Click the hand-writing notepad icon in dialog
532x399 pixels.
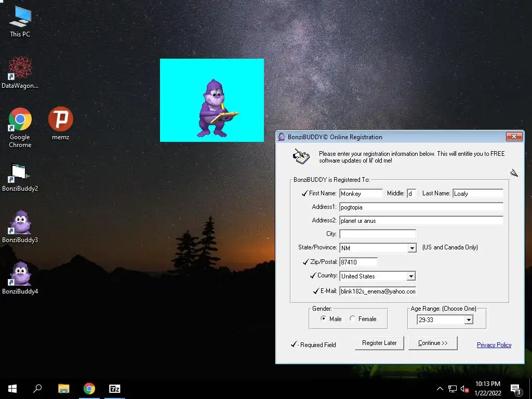301,157
